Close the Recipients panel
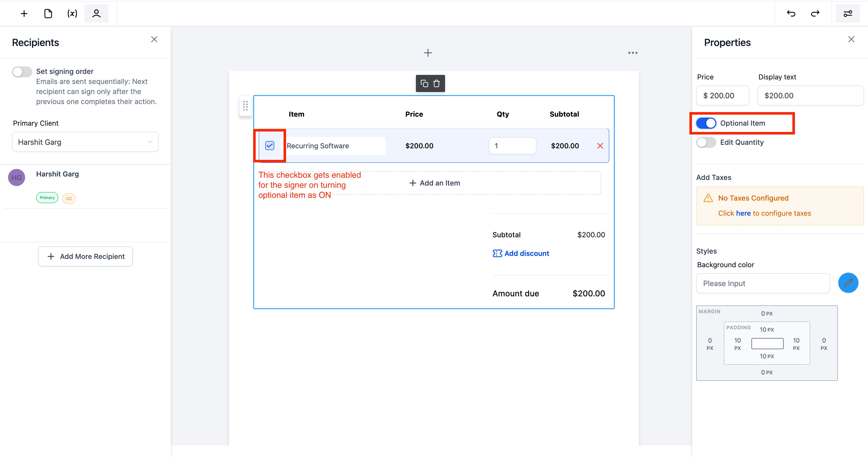 154,39
